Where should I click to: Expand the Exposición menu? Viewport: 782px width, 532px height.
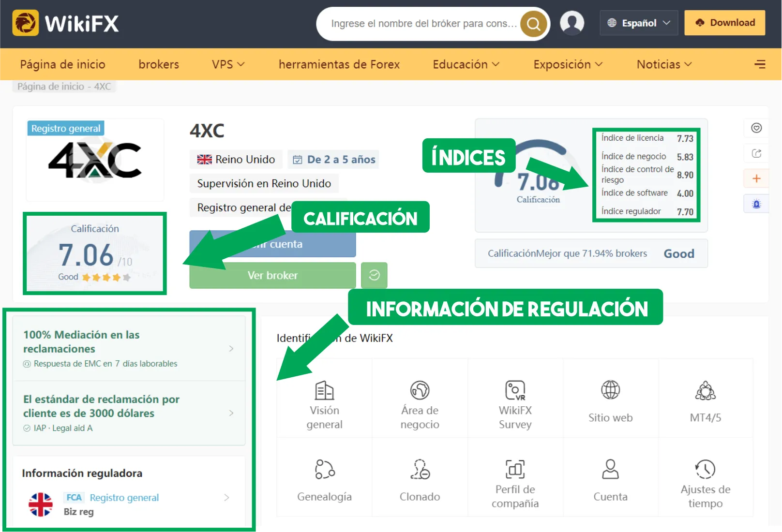(568, 64)
